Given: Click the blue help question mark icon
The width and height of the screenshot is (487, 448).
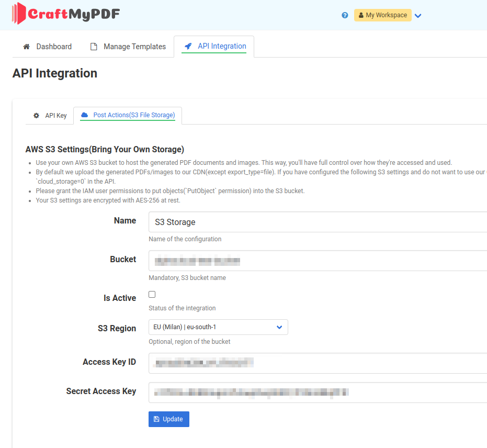Looking at the screenshot, I should click(x=345, y=15).
